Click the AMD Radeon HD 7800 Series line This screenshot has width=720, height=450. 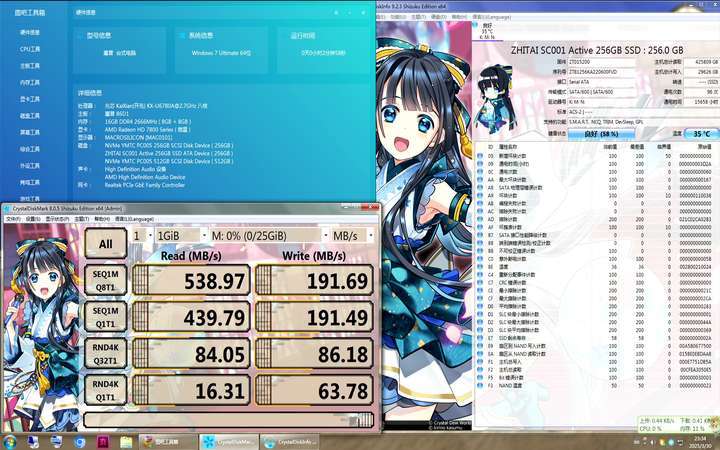(x=147, y=129)
